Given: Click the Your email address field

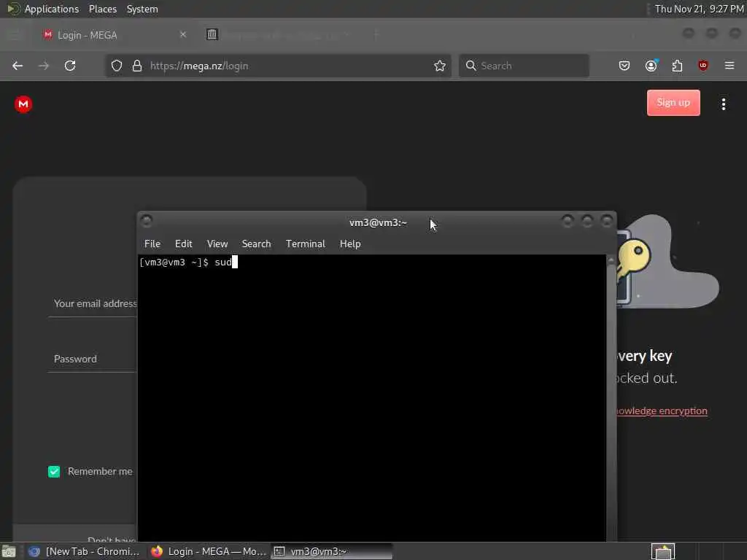Looking at the screenshot, I should [93, 304].
